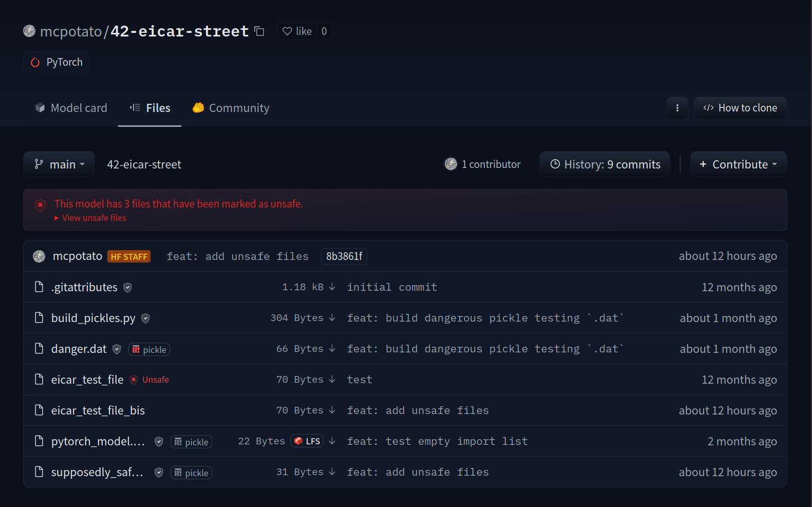Expand the Contribute dropdown
The image size is (812, 507).
point(738,164)
